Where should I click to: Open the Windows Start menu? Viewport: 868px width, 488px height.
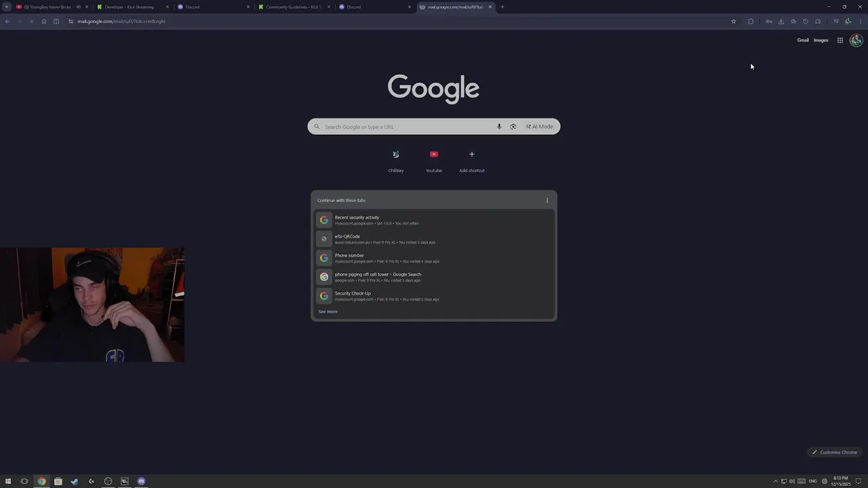(x=8, y=481)
